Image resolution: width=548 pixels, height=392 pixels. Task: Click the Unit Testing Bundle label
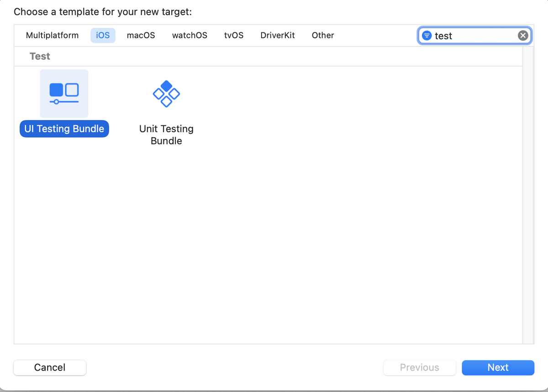coord(166,135)
